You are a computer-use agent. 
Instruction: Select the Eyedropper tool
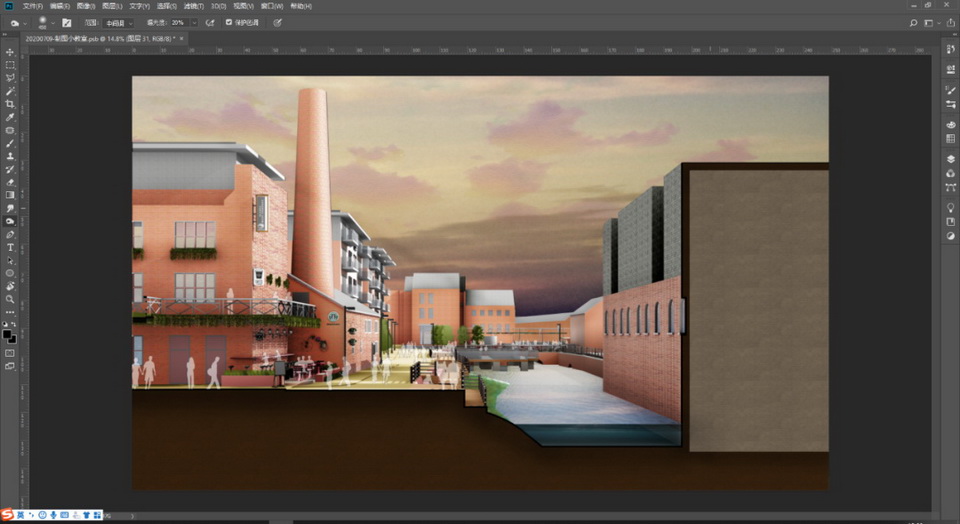(x=10, y=117)
